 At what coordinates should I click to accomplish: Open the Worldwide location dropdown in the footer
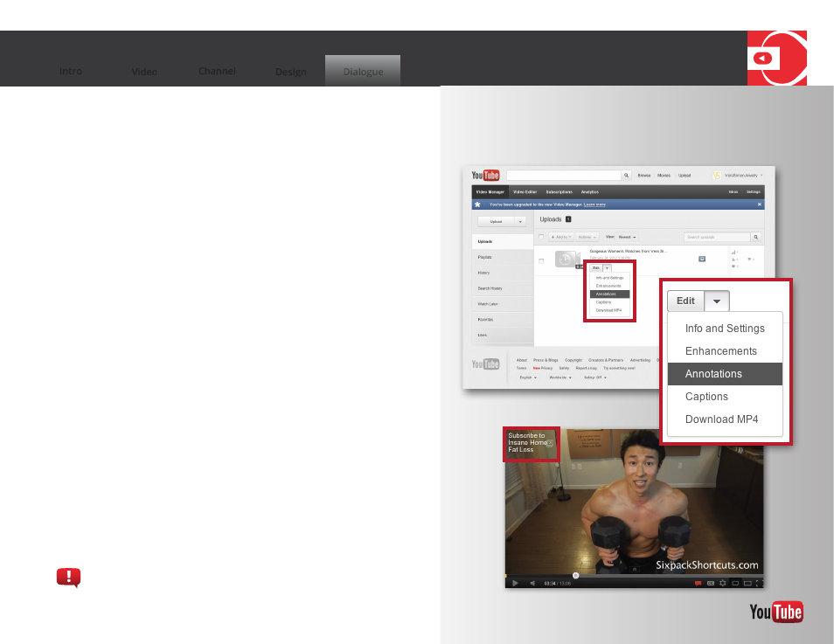(560, 377)
